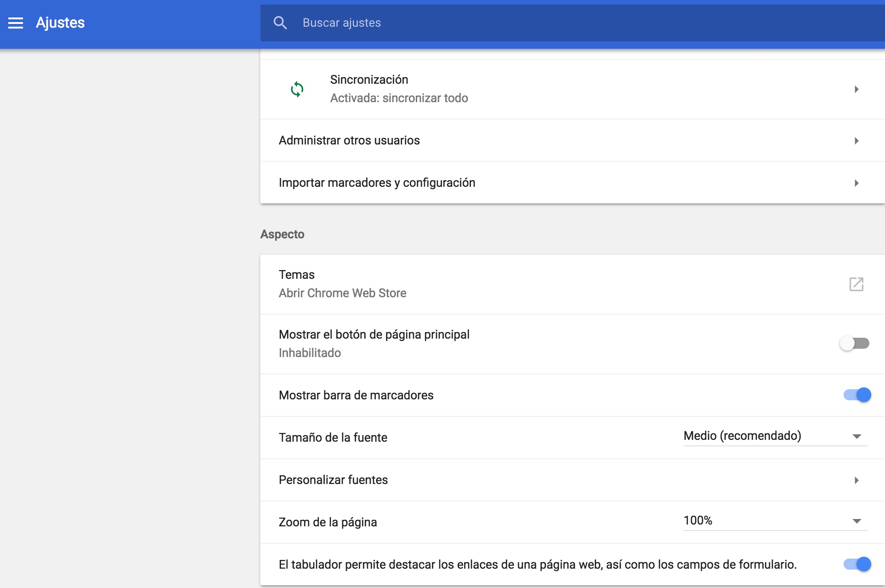The height and width of the screenshot is (588, 885).
Task: Open Tamaño de la fuente dropdown
Action: [x=775, y=436]
